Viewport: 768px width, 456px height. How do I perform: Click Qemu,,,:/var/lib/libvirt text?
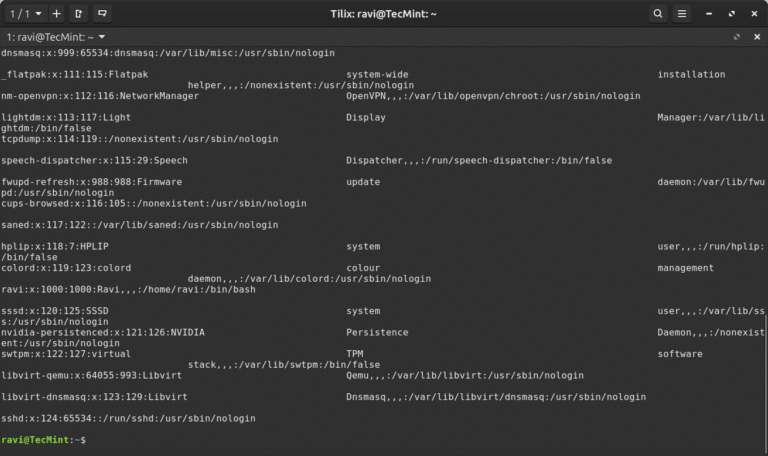[465, 376]
